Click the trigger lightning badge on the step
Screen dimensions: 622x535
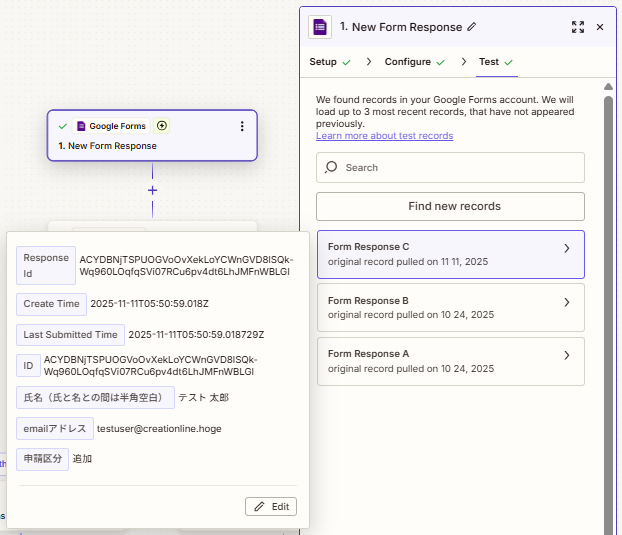tap(162, 126)
